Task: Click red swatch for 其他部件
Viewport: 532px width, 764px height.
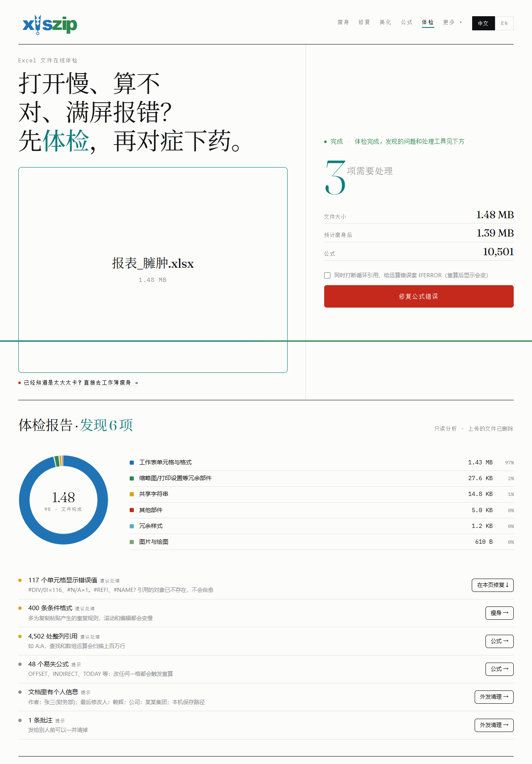Action: point(132,510)
